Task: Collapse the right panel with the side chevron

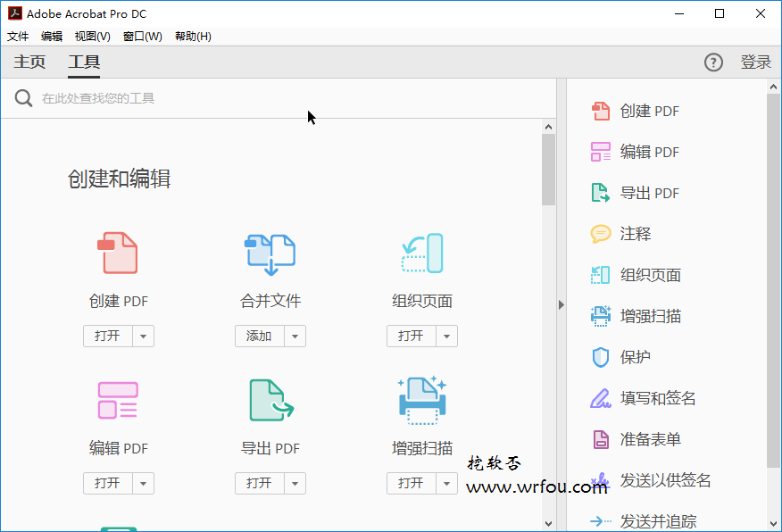Action: pyautogui.click(x=561, y=304)
